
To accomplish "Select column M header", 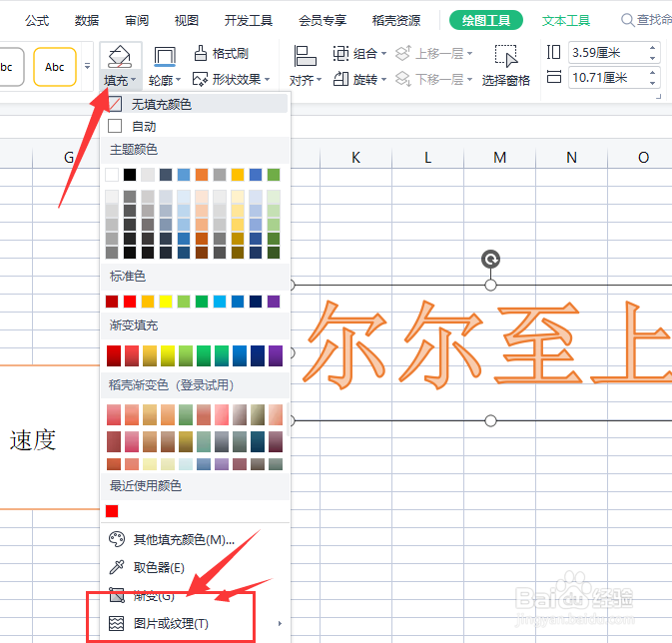I will 499,158.
